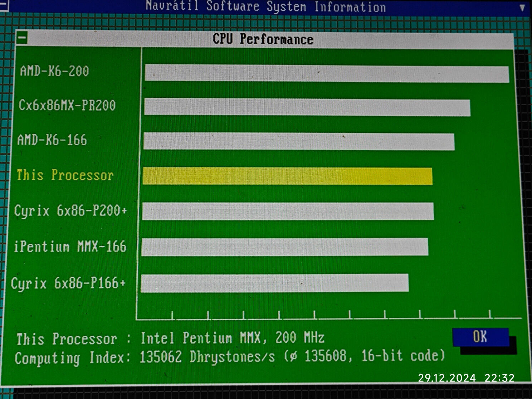Select the AMD-K6-166 label

pos(52,140)
